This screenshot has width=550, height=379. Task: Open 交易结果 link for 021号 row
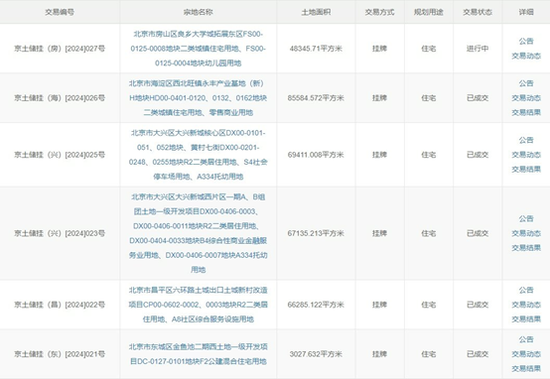(x=526, y=368)
